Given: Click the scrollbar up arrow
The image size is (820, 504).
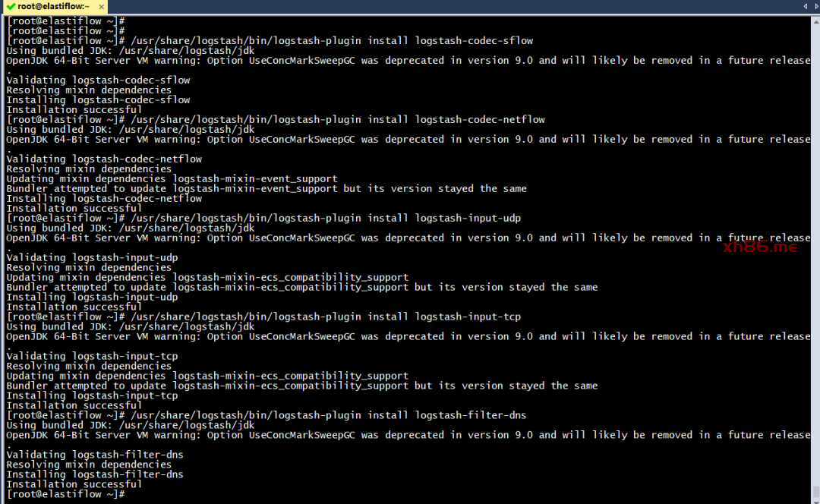Looking at the screenshot, I should click(815, 20).
